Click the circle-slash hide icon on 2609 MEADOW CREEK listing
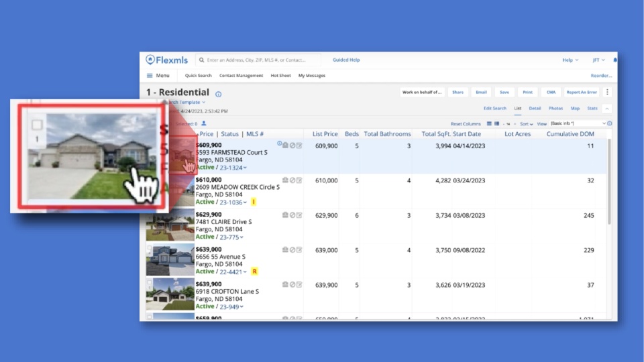This screenshot has width=644, height=362. [292, 180]
